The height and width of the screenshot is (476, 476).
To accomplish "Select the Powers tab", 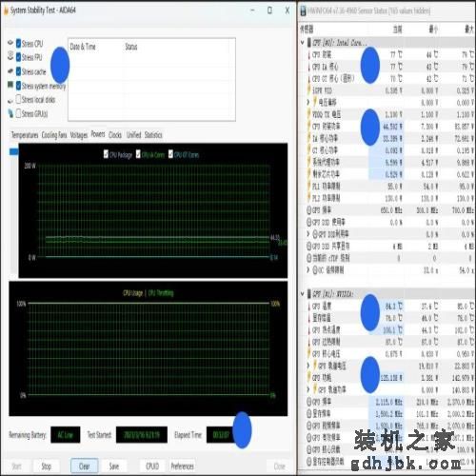I will [x=98, y=134].
